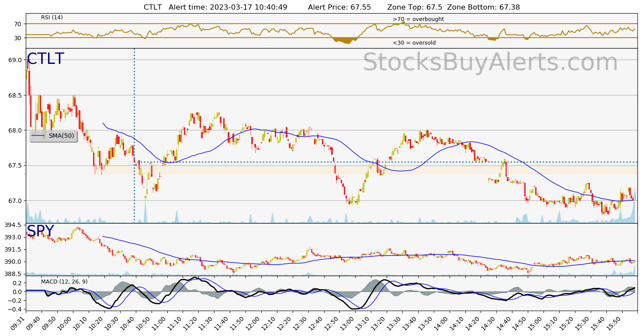
Task: Click the 'Alert Price: 67.55' title text
Action: (339, 7)
